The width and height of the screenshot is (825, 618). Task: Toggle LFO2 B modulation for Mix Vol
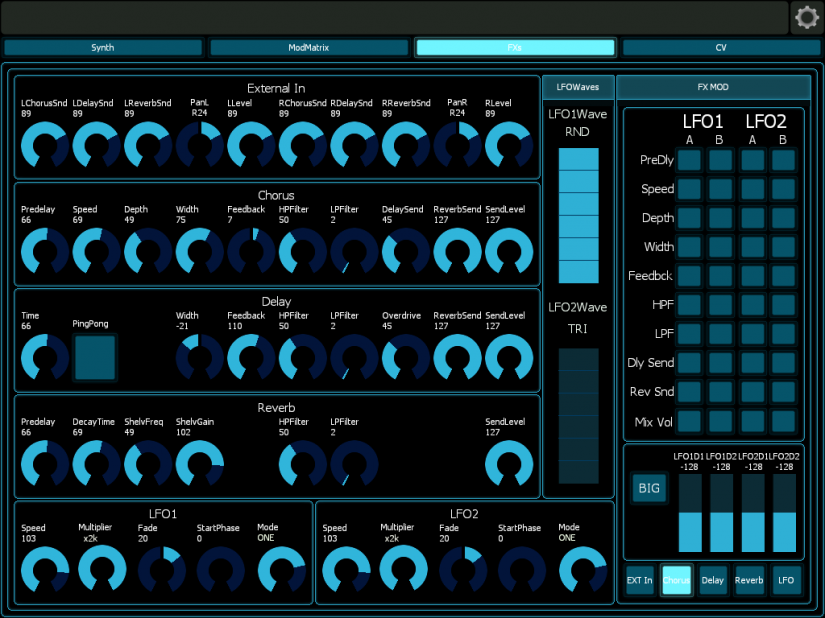click(784, 421)
